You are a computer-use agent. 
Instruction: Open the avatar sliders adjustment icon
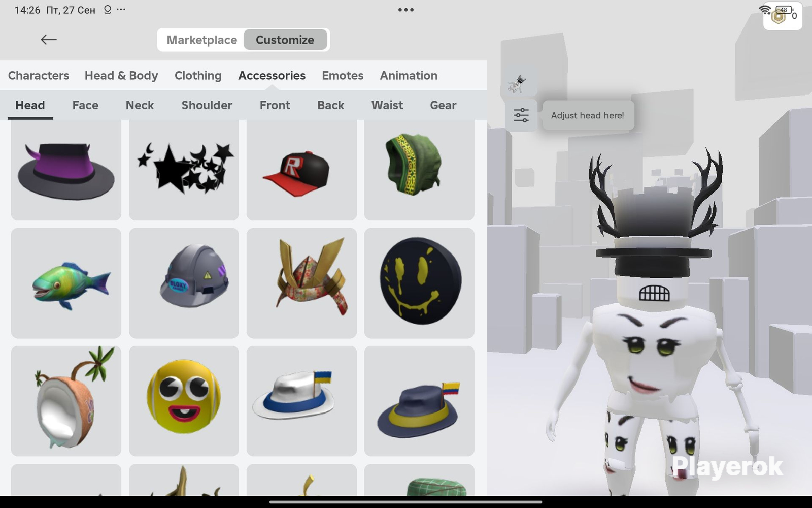(x=521, y=115)
